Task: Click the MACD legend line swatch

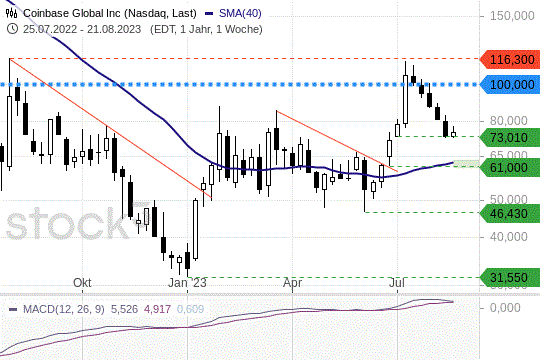Action: (x=13, y=309)
